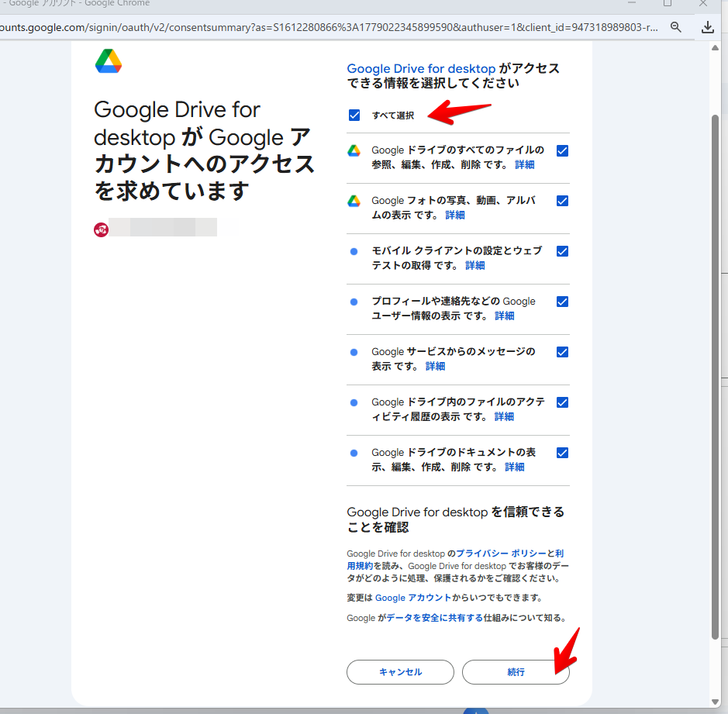Click the 続行 button
The image size is (728, 714).
pos(516,672)
